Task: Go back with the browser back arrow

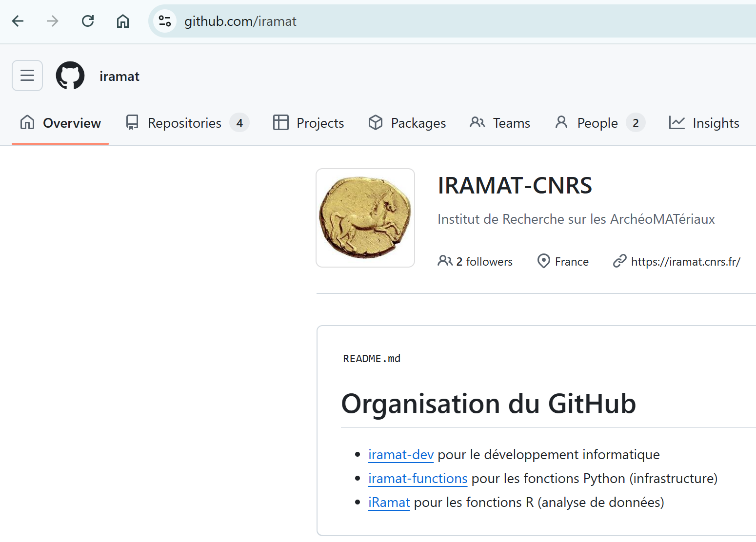Action: (x=18, y=21)
